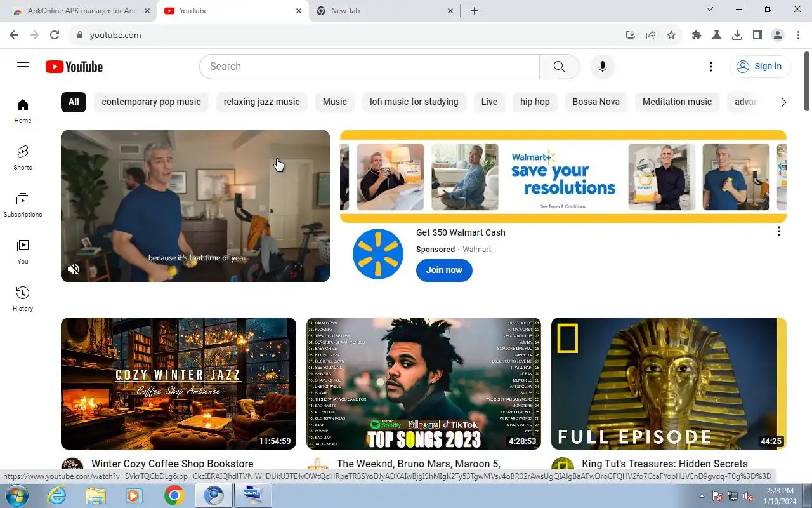Click the search magnifier button
This screenshot has width=812, height=508.
[559, 67]
